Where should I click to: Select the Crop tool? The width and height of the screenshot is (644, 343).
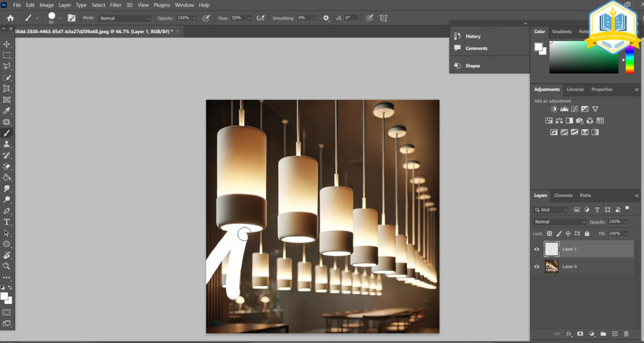click(x=7, y=89)
